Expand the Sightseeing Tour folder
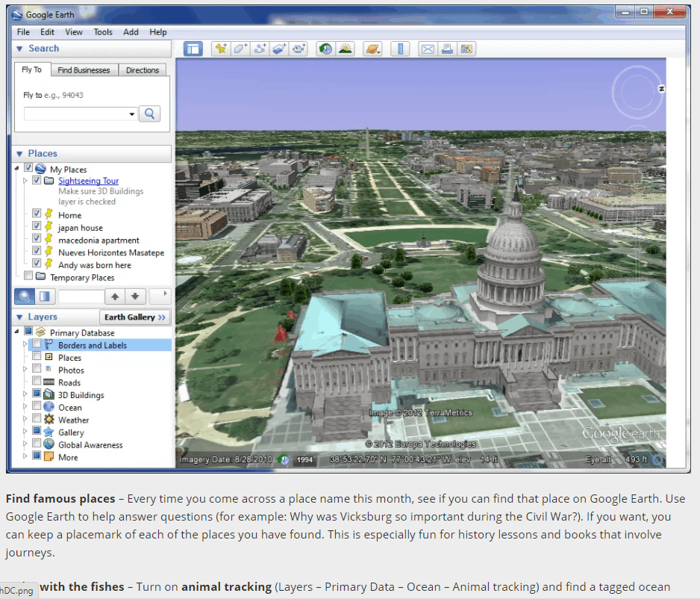This screenshot has width=700, height=599. coord(25,181)
